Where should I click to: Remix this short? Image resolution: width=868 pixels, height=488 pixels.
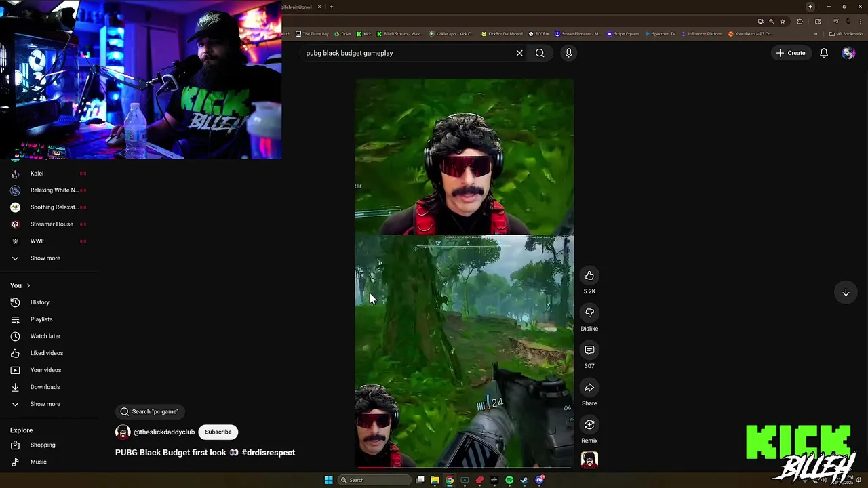click(x=589, y=424)
